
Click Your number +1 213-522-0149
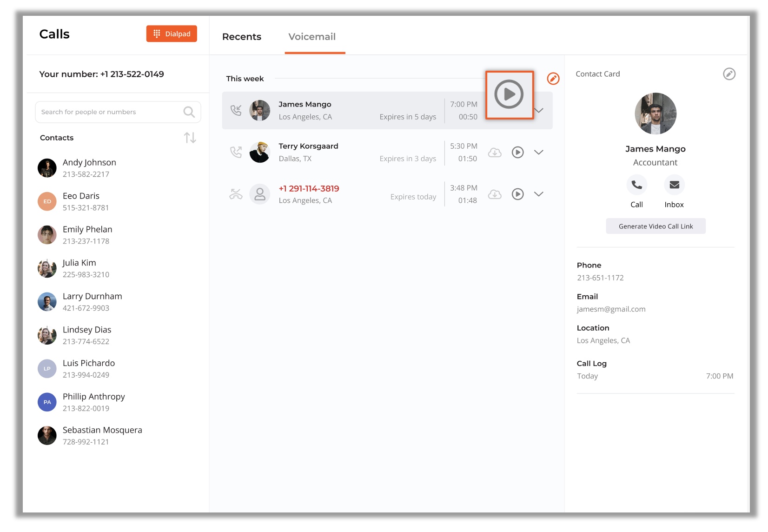pyautogui.click(x=101, y=74)
